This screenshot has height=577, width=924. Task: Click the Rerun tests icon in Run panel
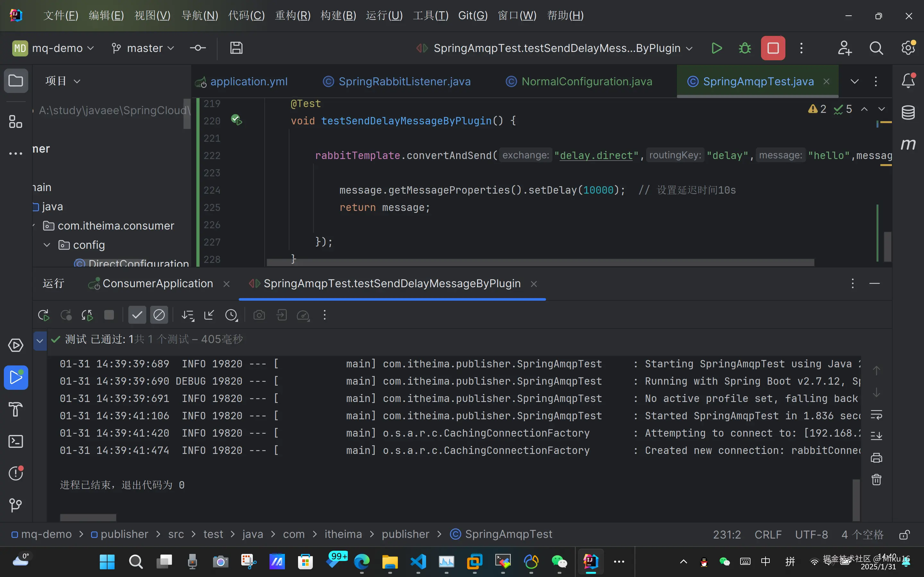pyautogui.click(x=44, y=315)
